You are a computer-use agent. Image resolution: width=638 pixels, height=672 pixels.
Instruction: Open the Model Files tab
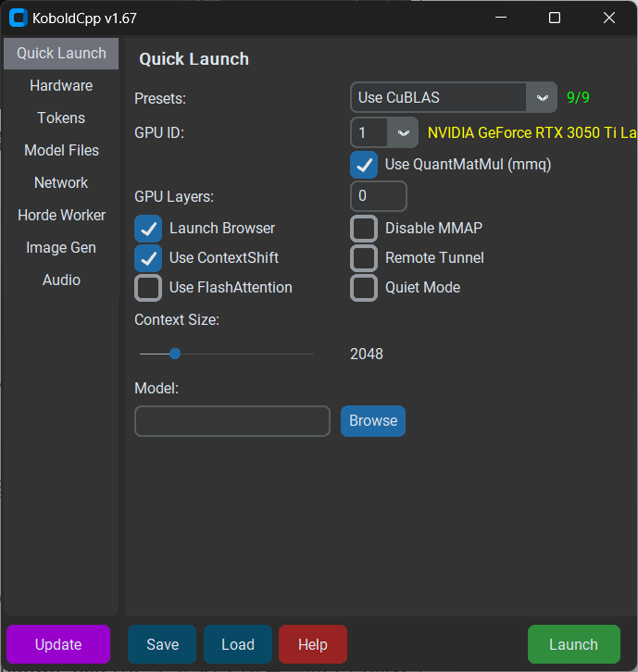pos(61,151)
